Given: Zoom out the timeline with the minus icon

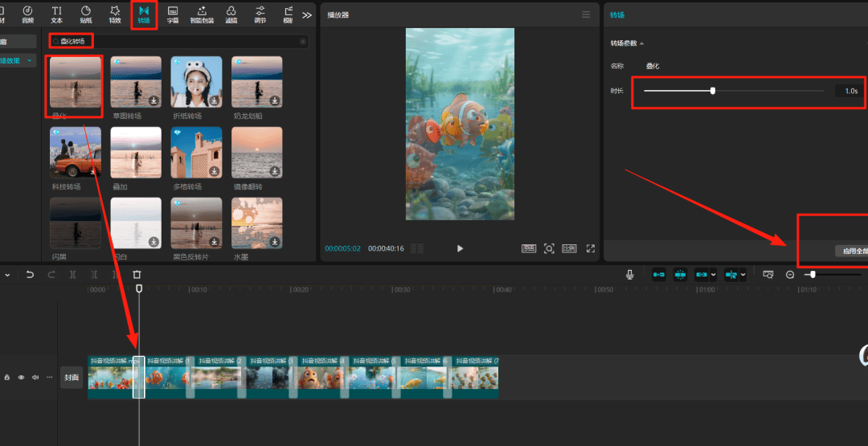Looking at the screenshot, I should (x=790, y=275).
